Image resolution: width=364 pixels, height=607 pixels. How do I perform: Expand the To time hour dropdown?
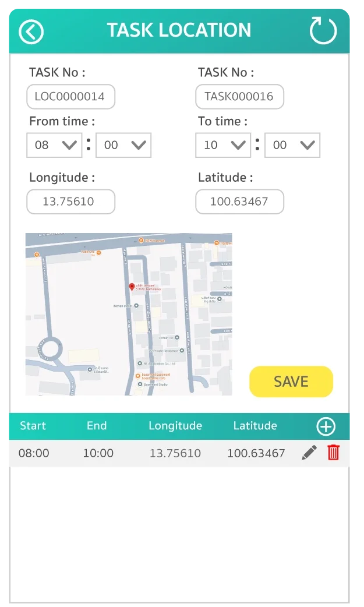click(223, 145)
